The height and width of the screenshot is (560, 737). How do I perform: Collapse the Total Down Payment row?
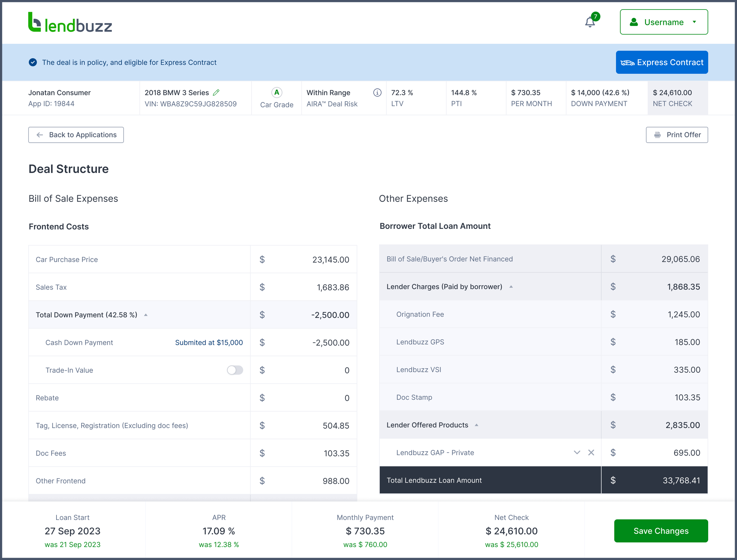pos(146,315)
